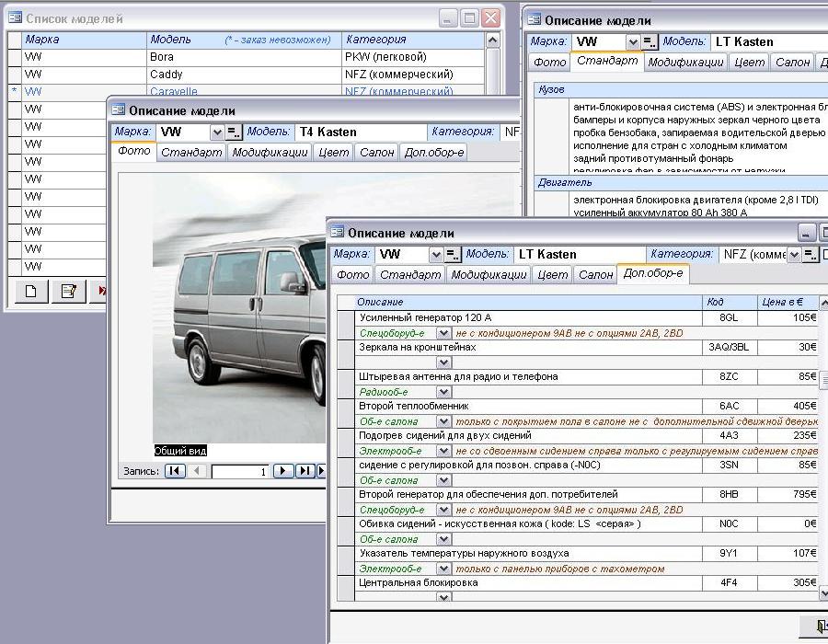The image size is (828, 644).
Task: Click the Caravelle model entry
Action: coord(173,92)
